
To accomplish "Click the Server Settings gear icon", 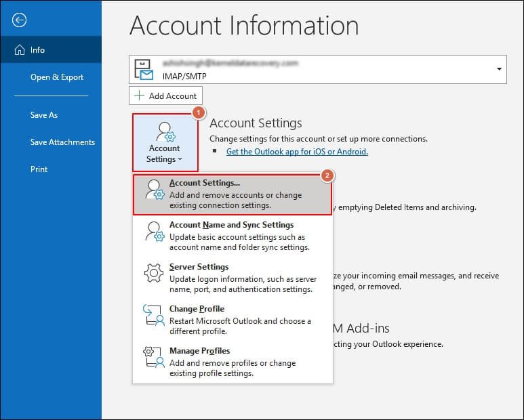I will pyautogui.click(x=154, y=273).
